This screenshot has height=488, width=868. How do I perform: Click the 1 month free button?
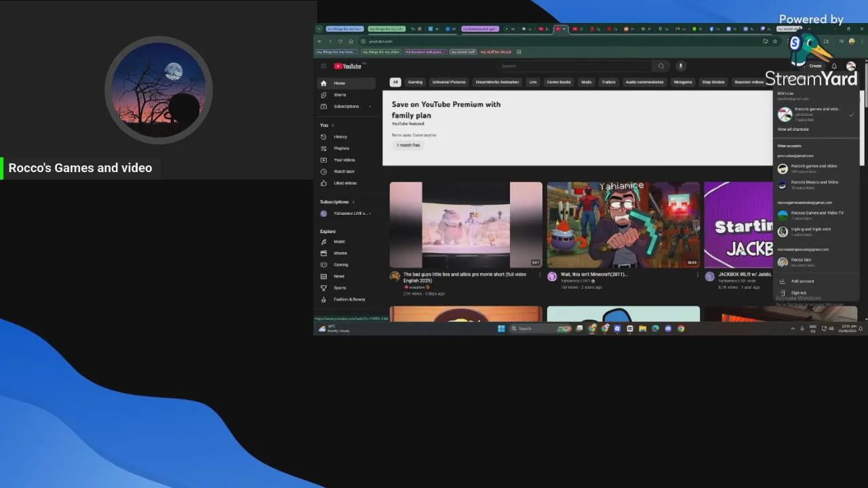pos(408,145)
